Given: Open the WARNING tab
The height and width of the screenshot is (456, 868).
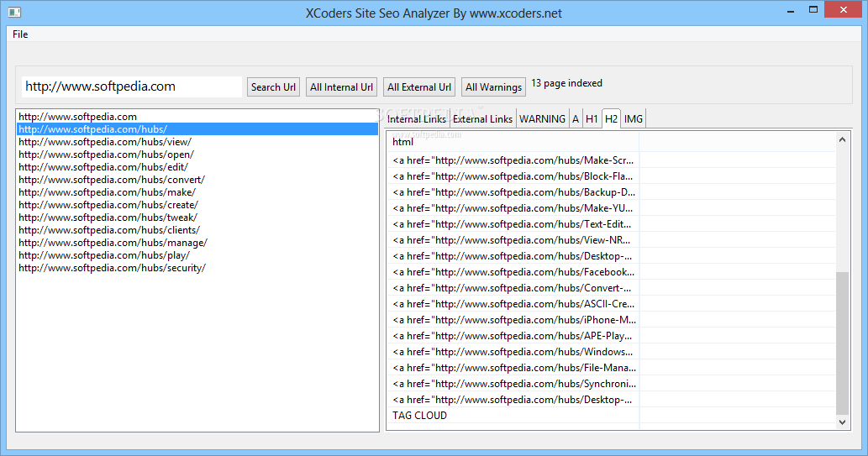Looking at the screenshot, I should pyautogui.click(x=543, y=119).
